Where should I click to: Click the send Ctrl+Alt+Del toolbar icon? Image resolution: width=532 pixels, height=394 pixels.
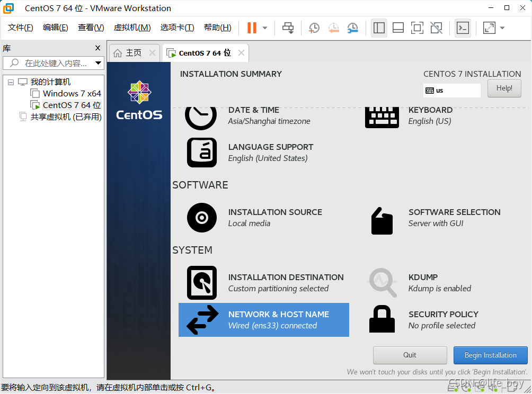click(x=288, y=28)
